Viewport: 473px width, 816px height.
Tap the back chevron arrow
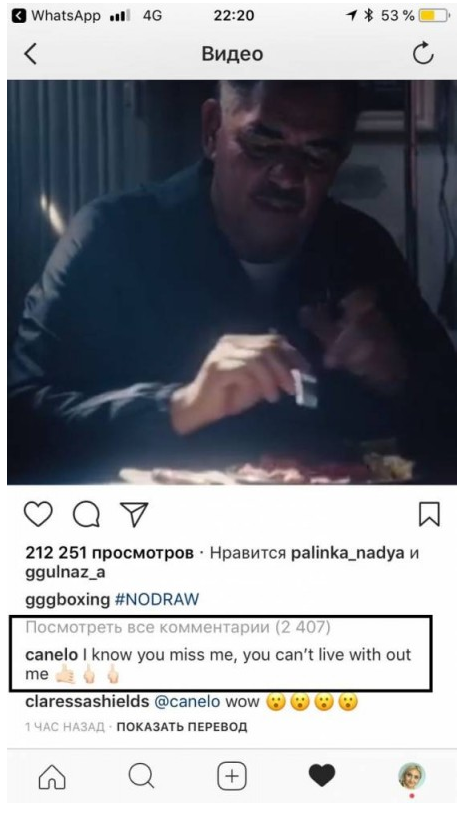(31, 54)
